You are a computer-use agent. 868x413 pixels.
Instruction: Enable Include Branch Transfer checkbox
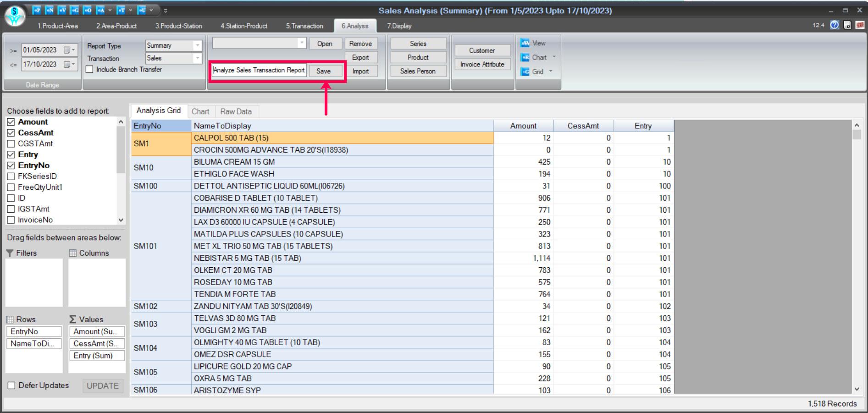[x=89, y=70]
